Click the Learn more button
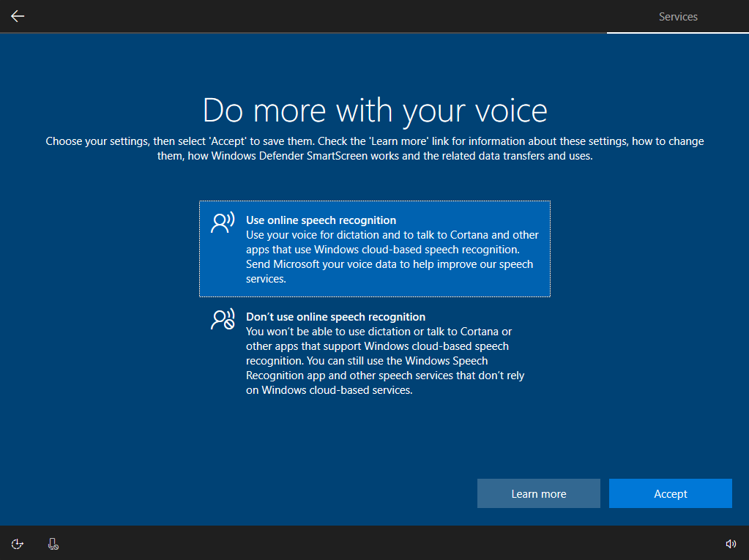749x560 pixels. pyautogui.click(x=538, y=493)
